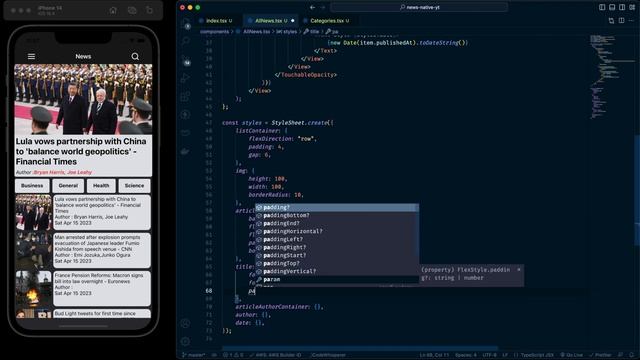640x360 pixels.
Task: Click Prettier in the status bar
Action: coord(600,355)
